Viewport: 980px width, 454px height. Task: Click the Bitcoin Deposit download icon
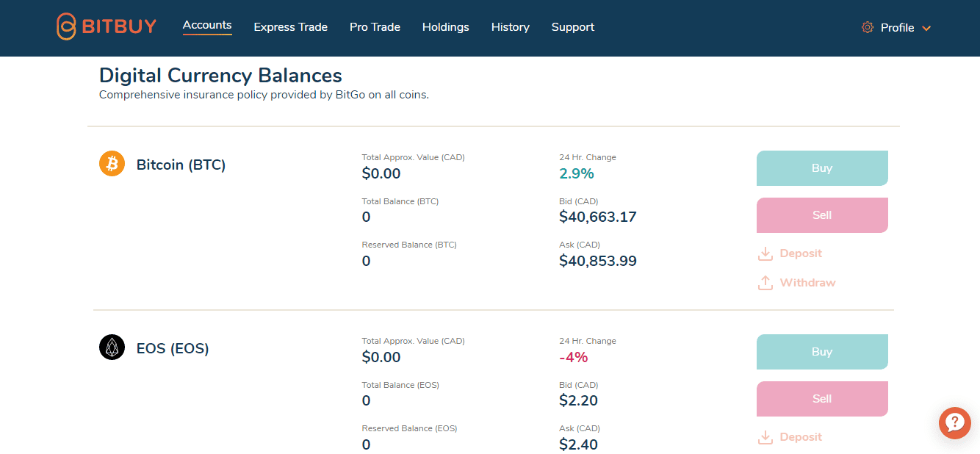(x=765, y=253)
